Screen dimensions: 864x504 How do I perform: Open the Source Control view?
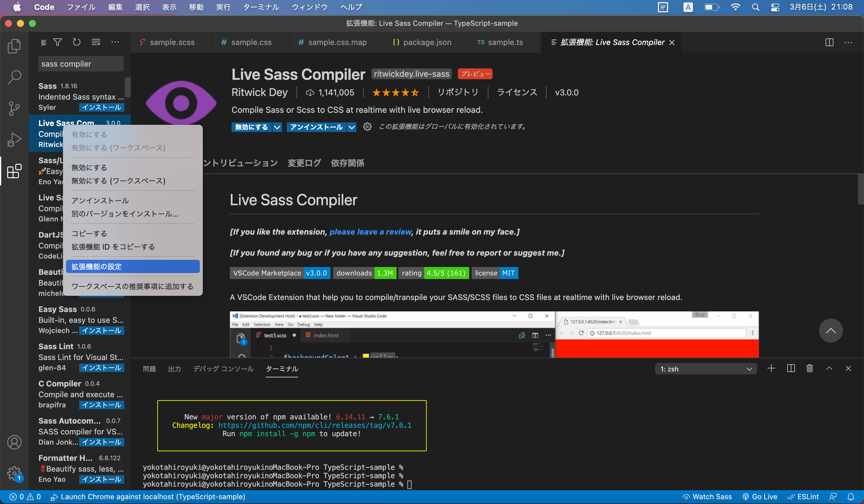pyautogui.click(x=14, y=108)
